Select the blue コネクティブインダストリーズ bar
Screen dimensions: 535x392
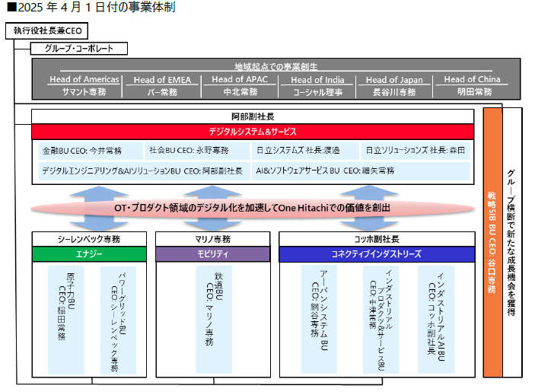(377, 254)
